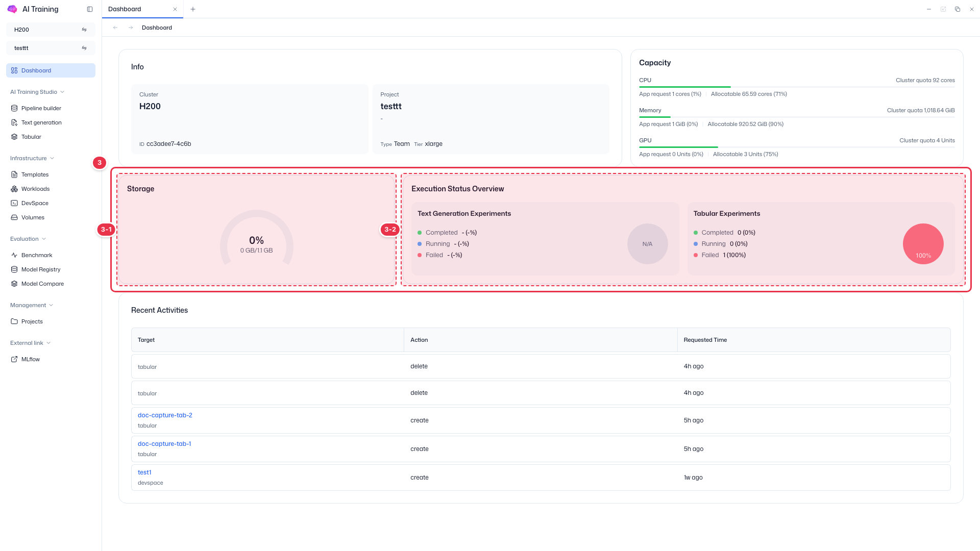Viewport: 980px width, 551px height.
Task: Open the H200 cluster selector
Action: 51,30
